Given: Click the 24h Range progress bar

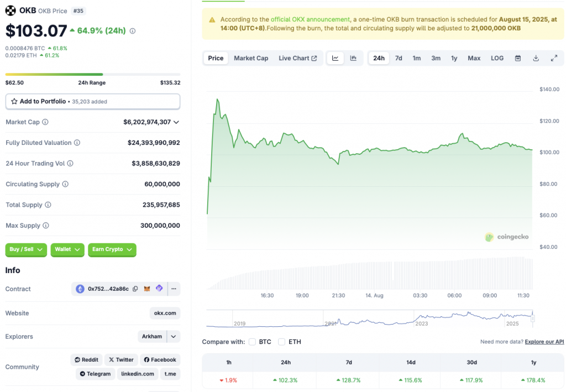Looking at the screenshot, I should pos(93,74).
